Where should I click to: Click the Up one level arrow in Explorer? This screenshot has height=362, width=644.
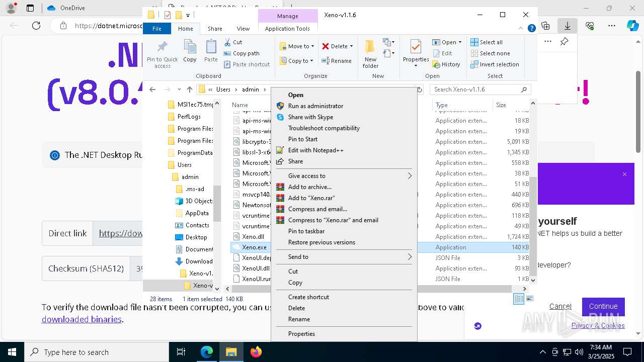coord(190,89)
